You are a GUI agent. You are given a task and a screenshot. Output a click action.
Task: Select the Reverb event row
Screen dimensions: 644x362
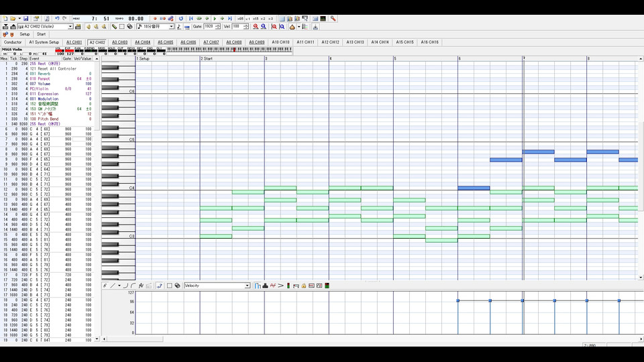48,74
